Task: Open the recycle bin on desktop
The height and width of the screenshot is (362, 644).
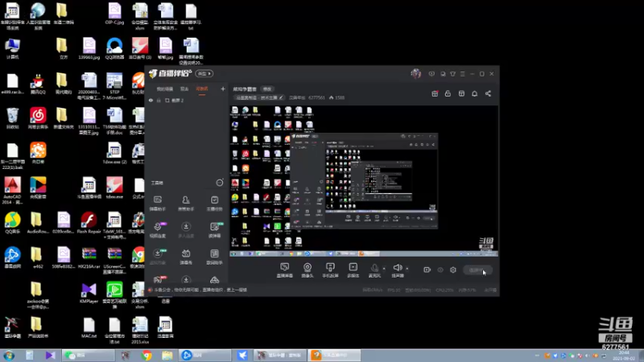Action: [x=12, y=118]
